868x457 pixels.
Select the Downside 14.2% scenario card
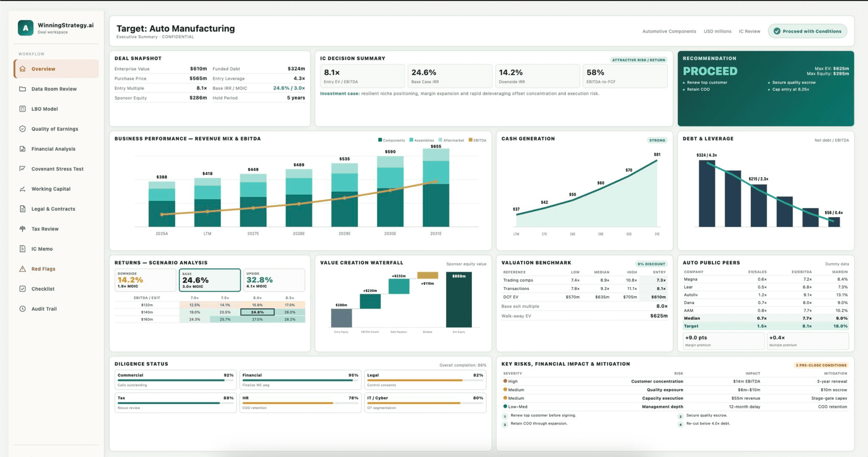tap(145, 280)
